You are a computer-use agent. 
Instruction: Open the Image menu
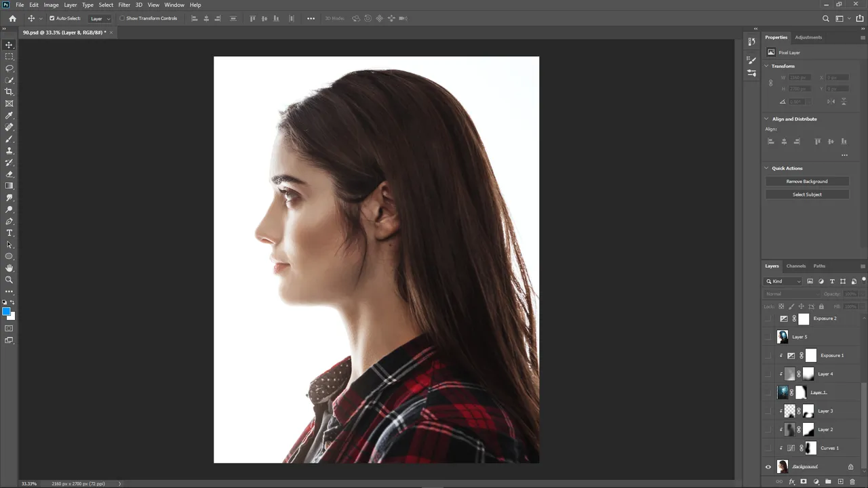(x=51, y=5)
